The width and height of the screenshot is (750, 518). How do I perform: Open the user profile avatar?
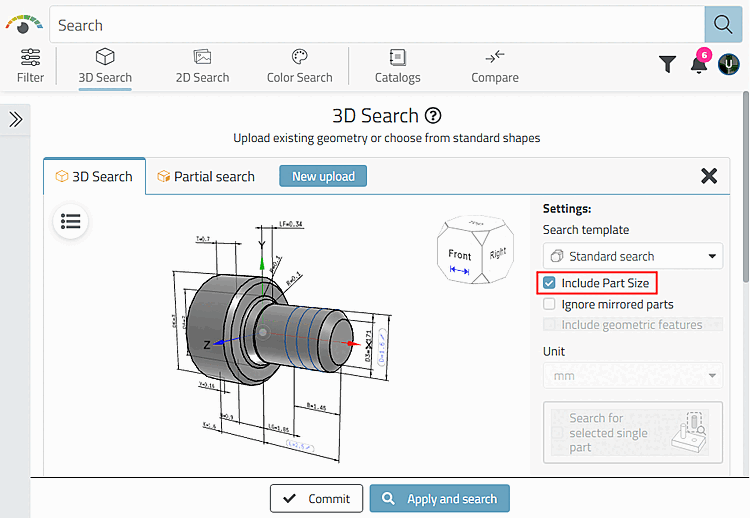(729, 65)
